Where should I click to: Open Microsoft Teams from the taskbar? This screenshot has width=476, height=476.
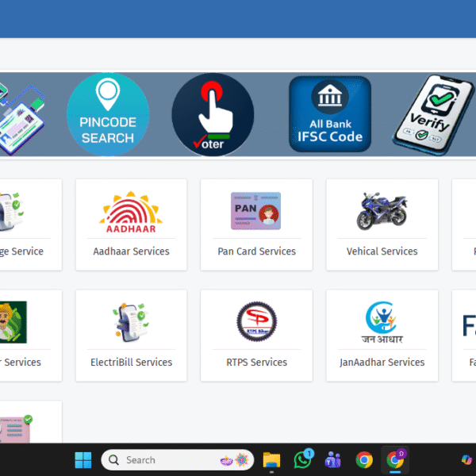click(332, 459)
